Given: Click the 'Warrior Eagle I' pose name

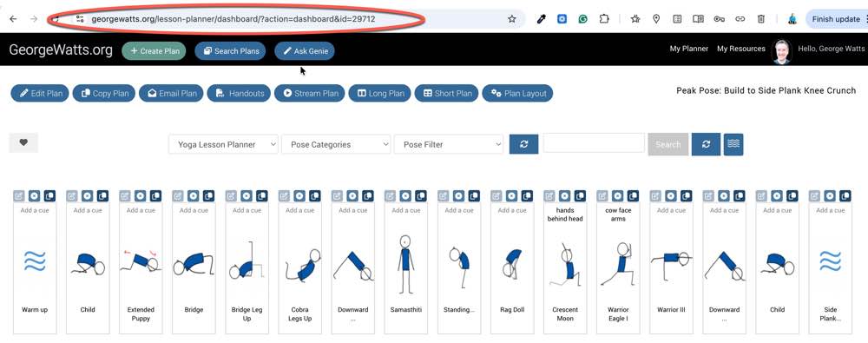Looking at the screenshot, I should point(618,314).
